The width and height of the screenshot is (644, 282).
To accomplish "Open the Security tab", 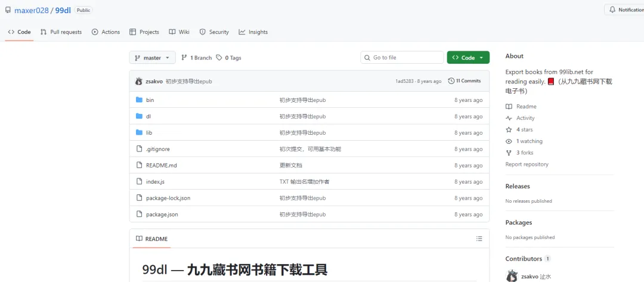I will (x=214, y=32).
